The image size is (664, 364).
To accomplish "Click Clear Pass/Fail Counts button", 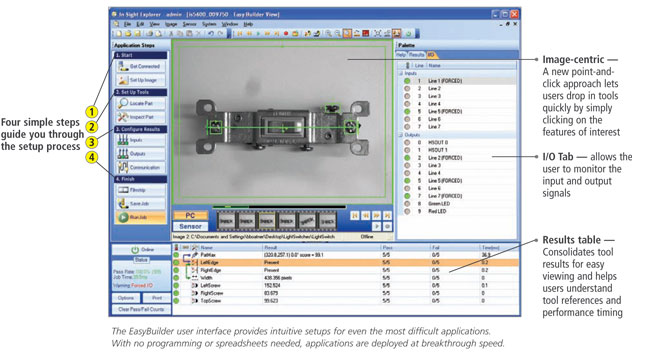I will [141, 309].
